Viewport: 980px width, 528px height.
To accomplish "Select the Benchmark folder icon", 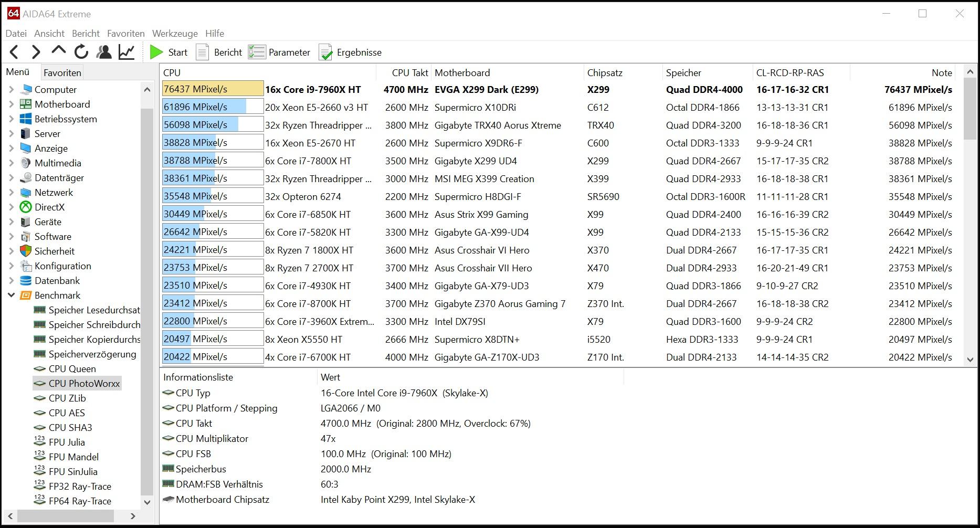I will point(26,295).
